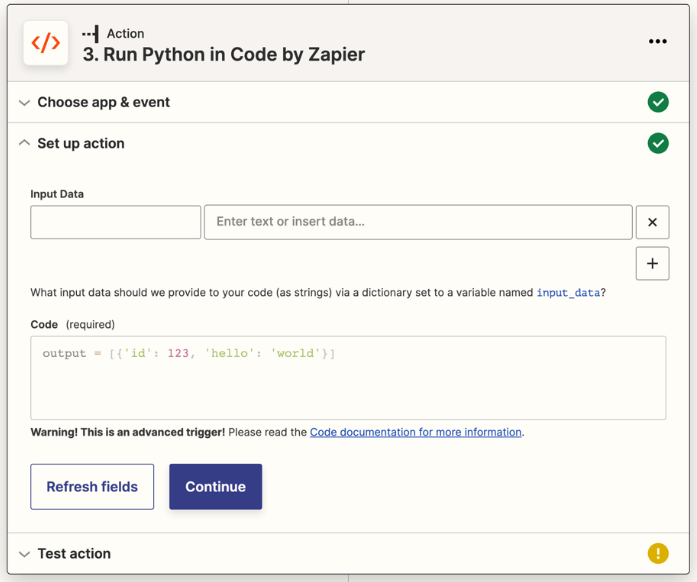697x582 pixels.
Task: Collapse the Set up action chevron
Action: tap(24, 143)
